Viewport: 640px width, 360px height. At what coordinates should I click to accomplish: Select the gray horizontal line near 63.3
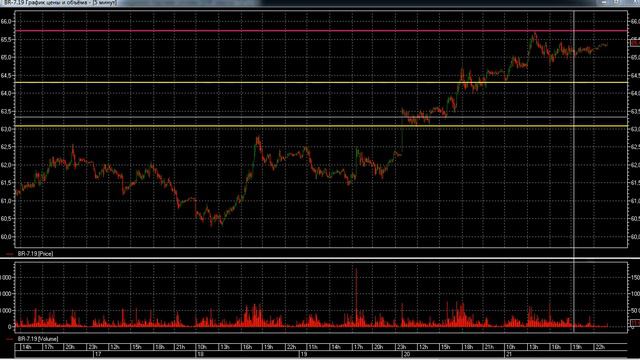321,118
